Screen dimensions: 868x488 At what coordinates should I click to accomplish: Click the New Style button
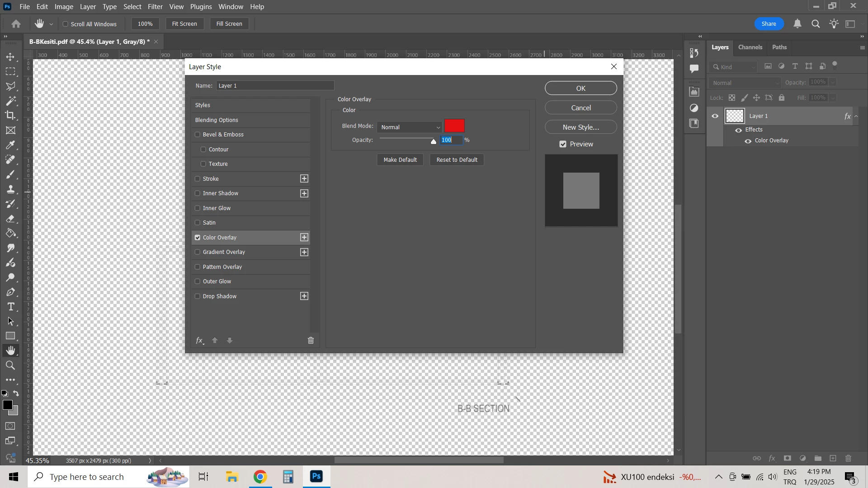pyautogui.click(x=580, y=127)
